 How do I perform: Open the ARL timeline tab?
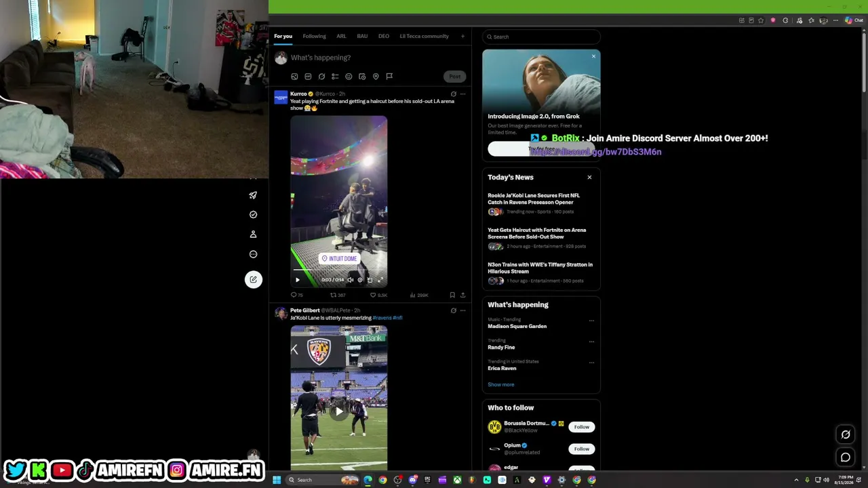pyautogui.click(x=341, y=36)
